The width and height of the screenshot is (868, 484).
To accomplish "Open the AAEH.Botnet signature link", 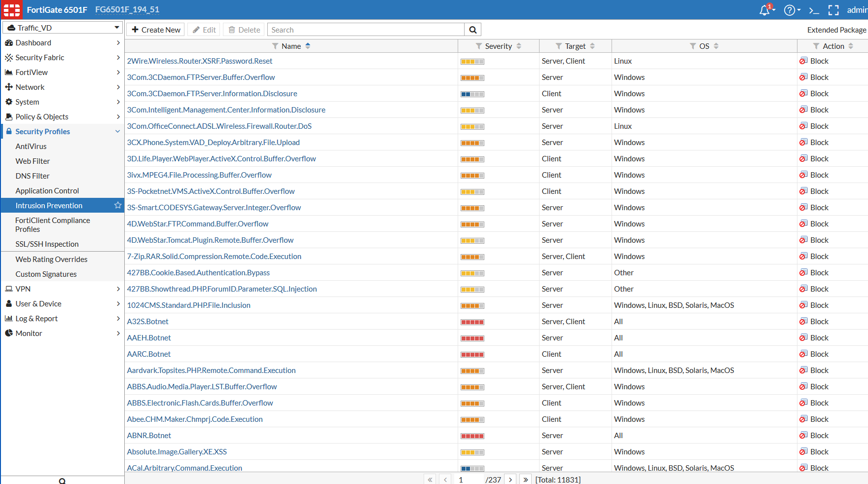I will (149, 338).
